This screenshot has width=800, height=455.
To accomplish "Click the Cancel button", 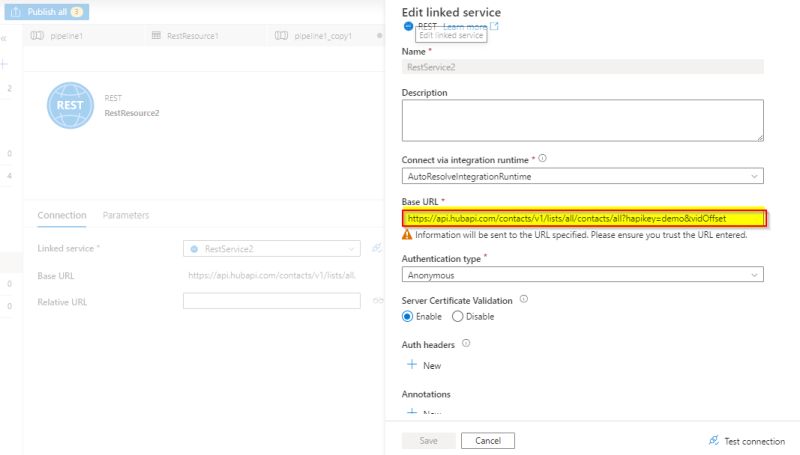I will pos(488,441).
